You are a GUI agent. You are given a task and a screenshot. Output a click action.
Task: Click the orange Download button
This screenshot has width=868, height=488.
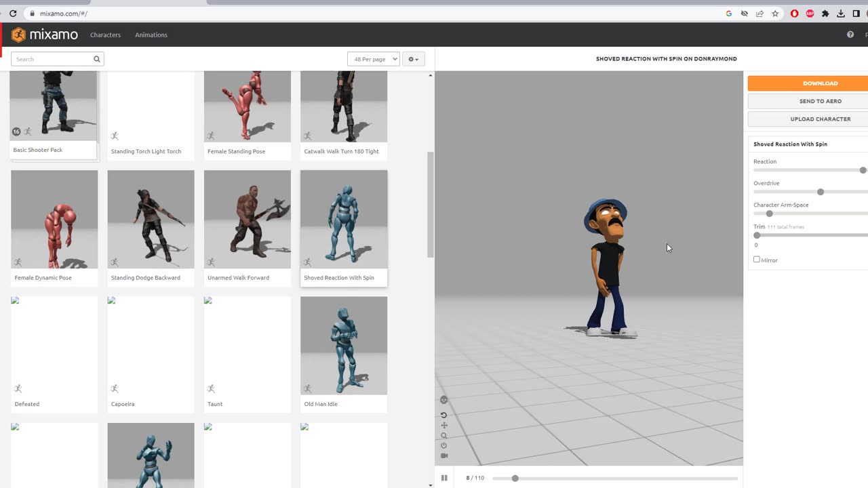(x=808, y=83)
